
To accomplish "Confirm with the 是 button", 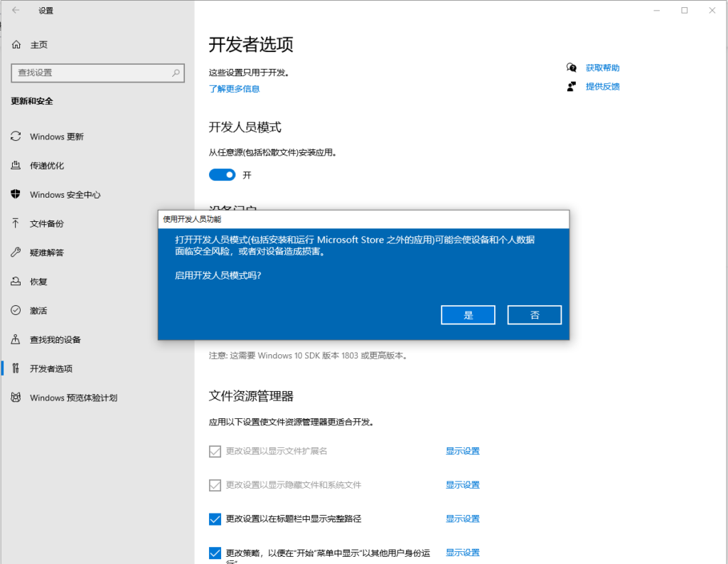I will pyautogui.click(x=468, y=315).
